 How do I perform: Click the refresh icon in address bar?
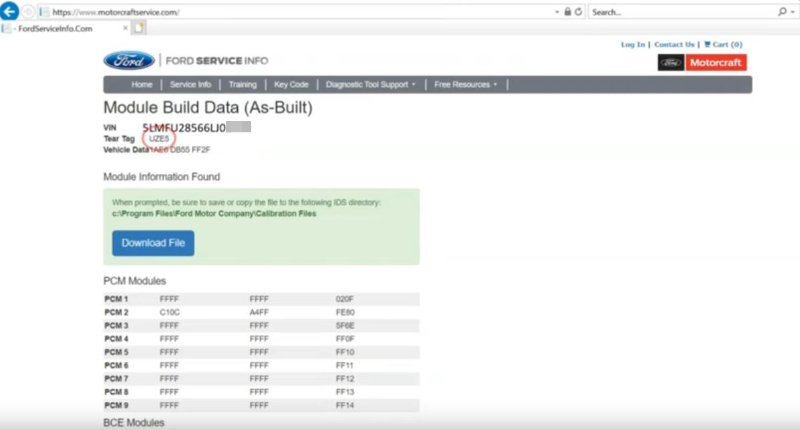[x=578, y=12]
